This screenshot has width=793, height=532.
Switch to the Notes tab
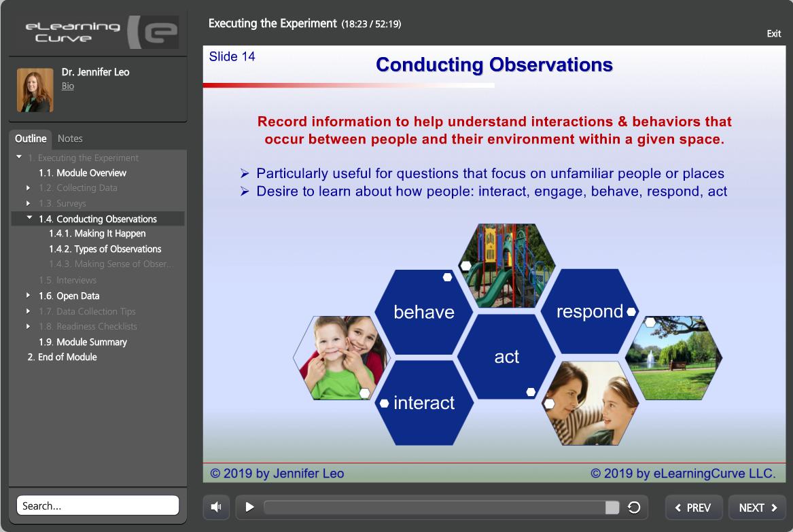coord(70,139)
